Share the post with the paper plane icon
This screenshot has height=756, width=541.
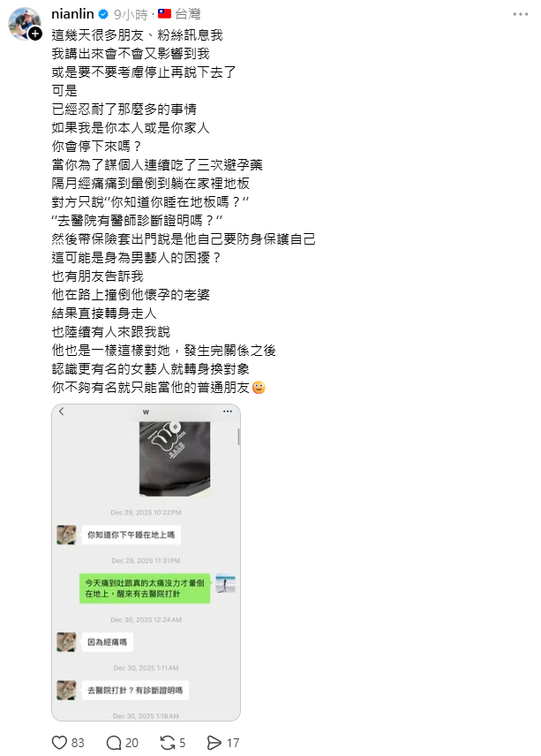(214, 743)
